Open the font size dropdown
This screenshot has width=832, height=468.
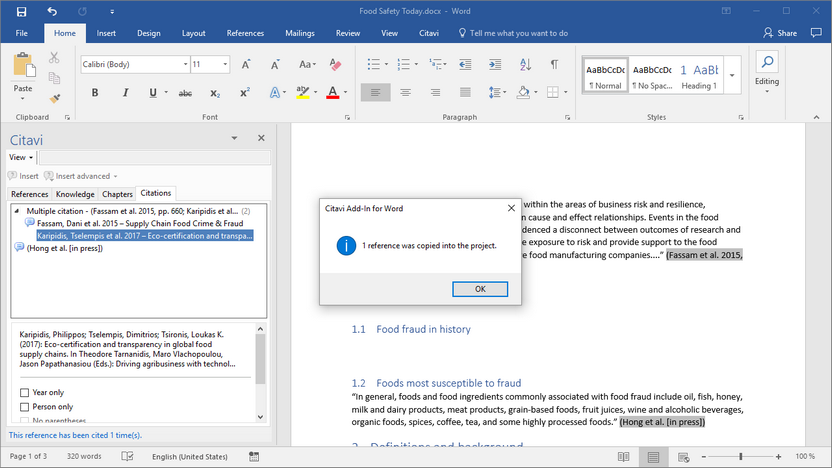[x=225, y=64]
